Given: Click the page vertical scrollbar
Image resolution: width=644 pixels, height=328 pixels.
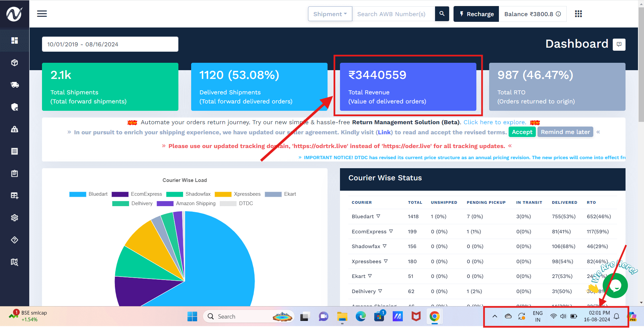Looking at the screenshot, I should (641, 64).
